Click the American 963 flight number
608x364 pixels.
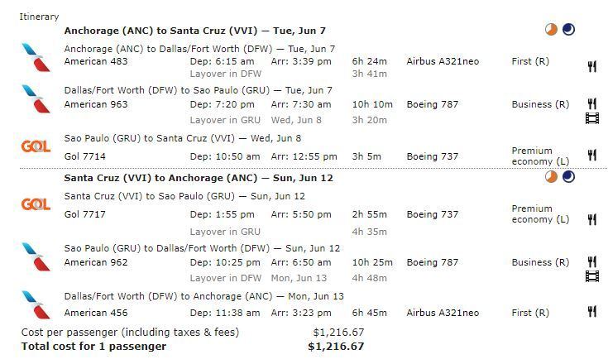pyautogui.click(x=96, y=104)
